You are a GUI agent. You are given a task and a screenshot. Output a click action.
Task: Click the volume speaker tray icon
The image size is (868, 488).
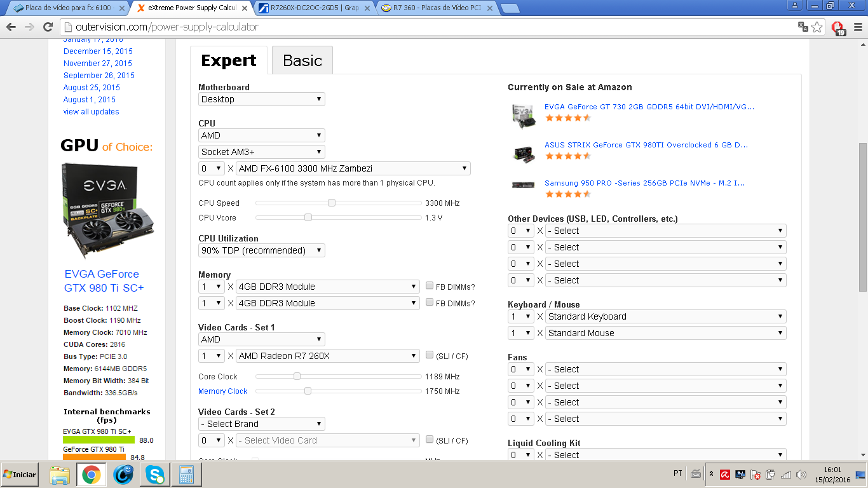pos(801,474)
